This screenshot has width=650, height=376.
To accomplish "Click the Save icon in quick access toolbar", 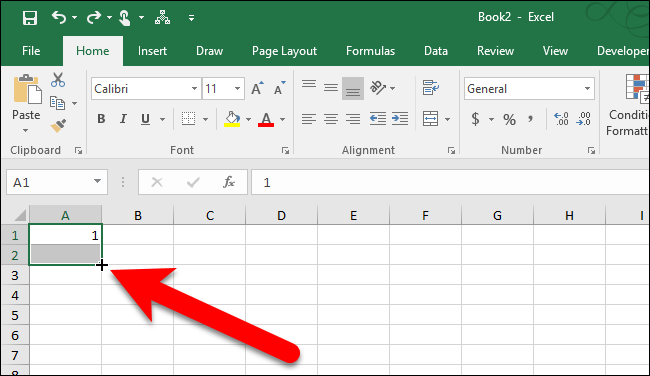I will (30, 18).
